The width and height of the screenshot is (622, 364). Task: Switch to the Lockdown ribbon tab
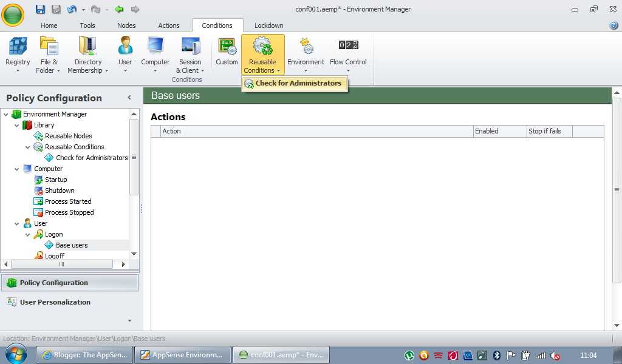[x=268, y=25]
